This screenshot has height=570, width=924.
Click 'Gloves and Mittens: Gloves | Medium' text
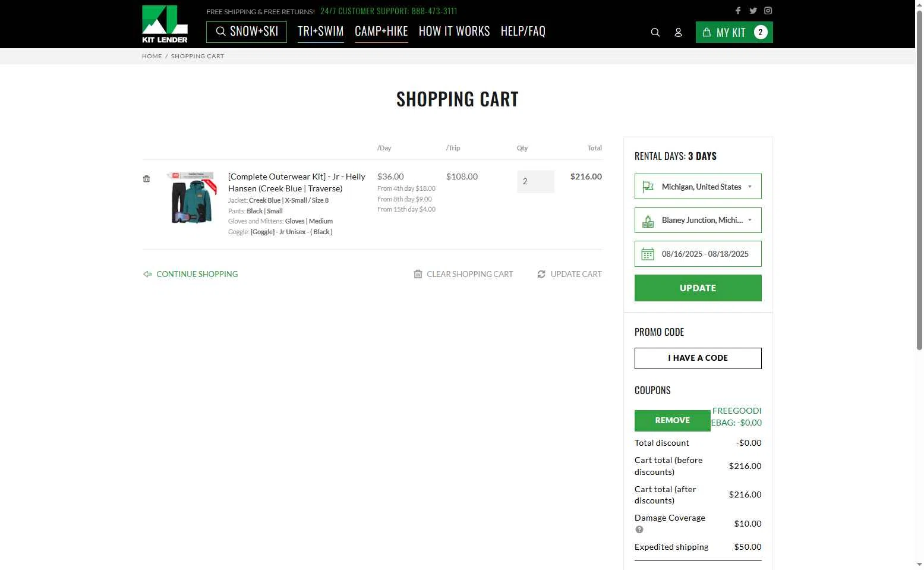[280, 221]
